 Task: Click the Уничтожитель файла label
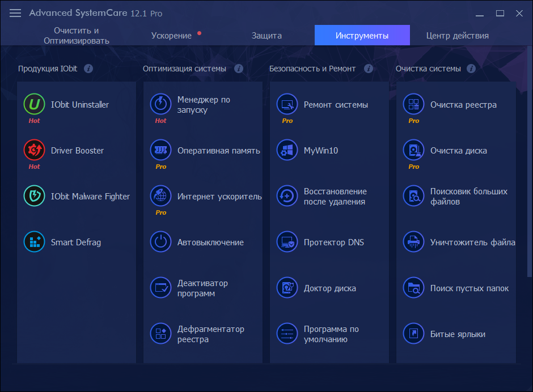(473, 242)
